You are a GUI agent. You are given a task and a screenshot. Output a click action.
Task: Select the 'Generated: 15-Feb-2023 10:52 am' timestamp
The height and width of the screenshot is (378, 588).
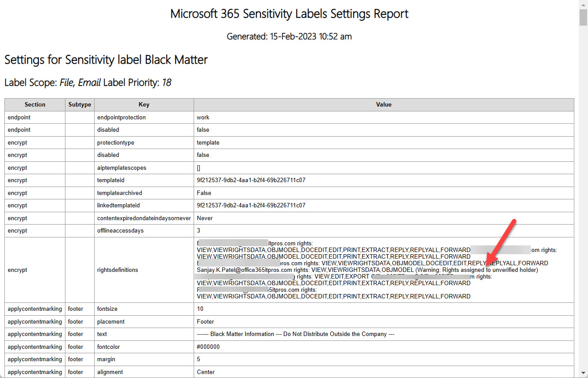coord(289,36)
